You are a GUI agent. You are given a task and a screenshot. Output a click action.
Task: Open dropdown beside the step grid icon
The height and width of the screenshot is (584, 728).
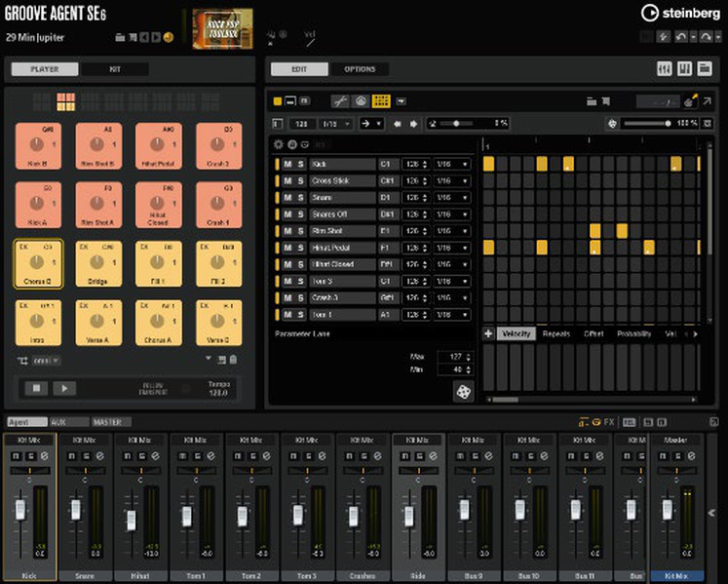point(402,100)
